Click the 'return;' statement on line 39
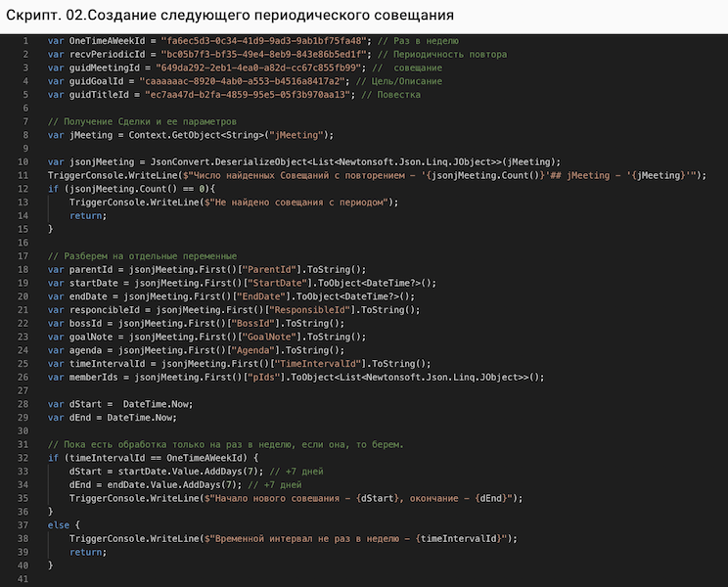The image size is (728, 587). coord(88,552)
